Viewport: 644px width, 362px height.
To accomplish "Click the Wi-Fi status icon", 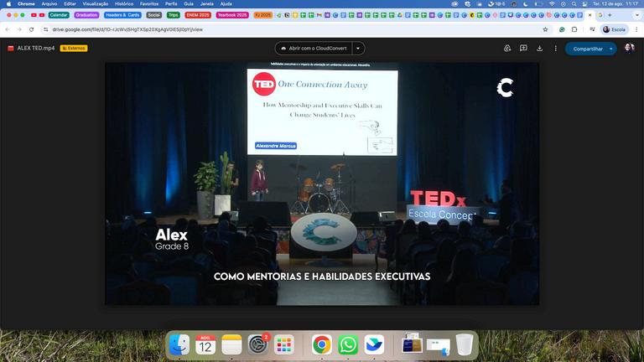I will coord(552,3).
